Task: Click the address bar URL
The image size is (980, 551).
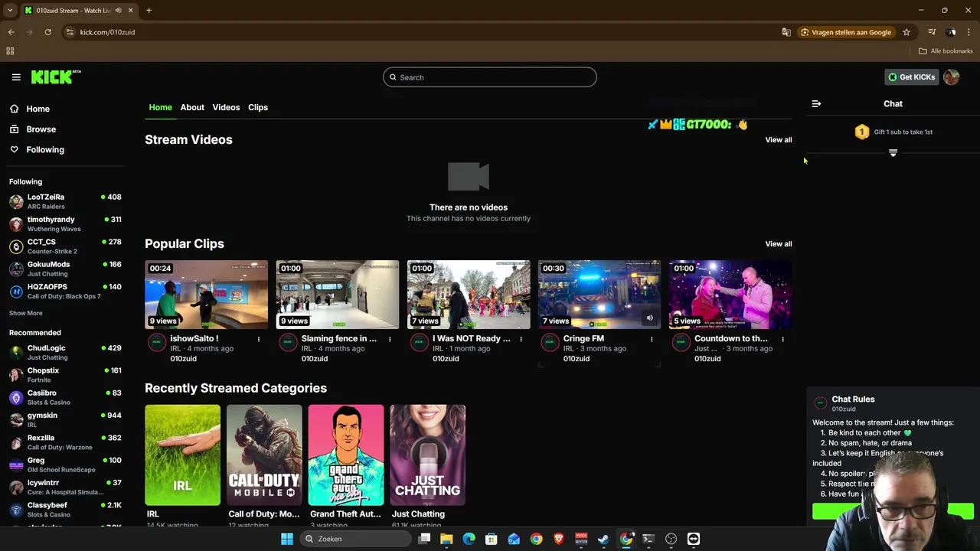Action: coord(107,32)
